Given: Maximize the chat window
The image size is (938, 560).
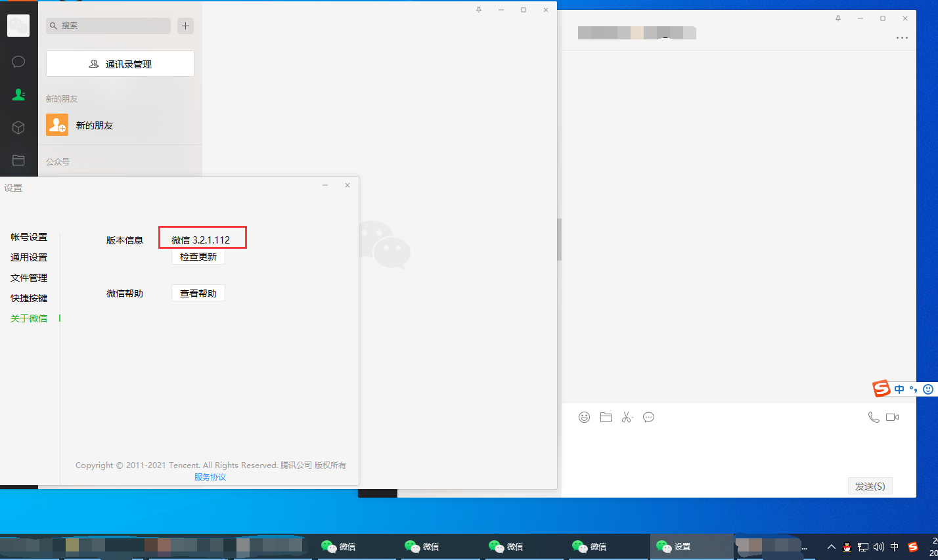Looking at the screenshot, I should point(883,18).
